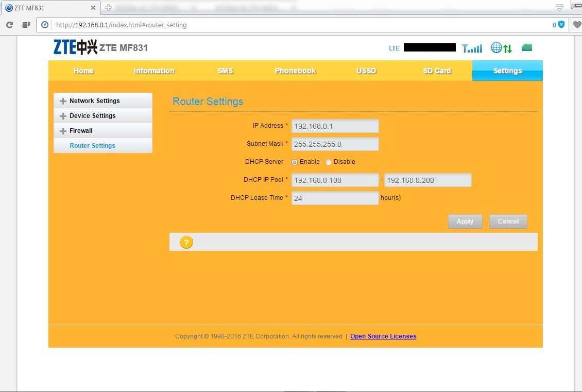
Task: Select Router Settings in the sidebar
Action: [103, 145]
